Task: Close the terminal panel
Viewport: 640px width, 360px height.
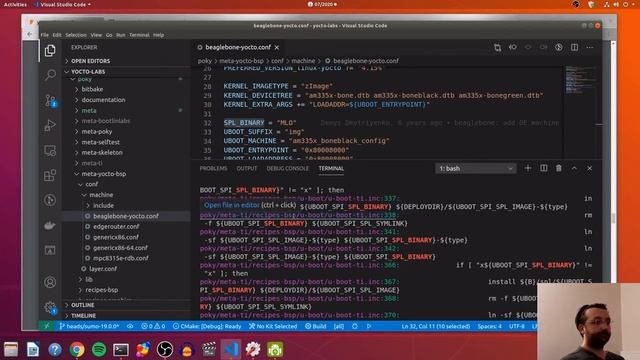Action: point(590,168)
